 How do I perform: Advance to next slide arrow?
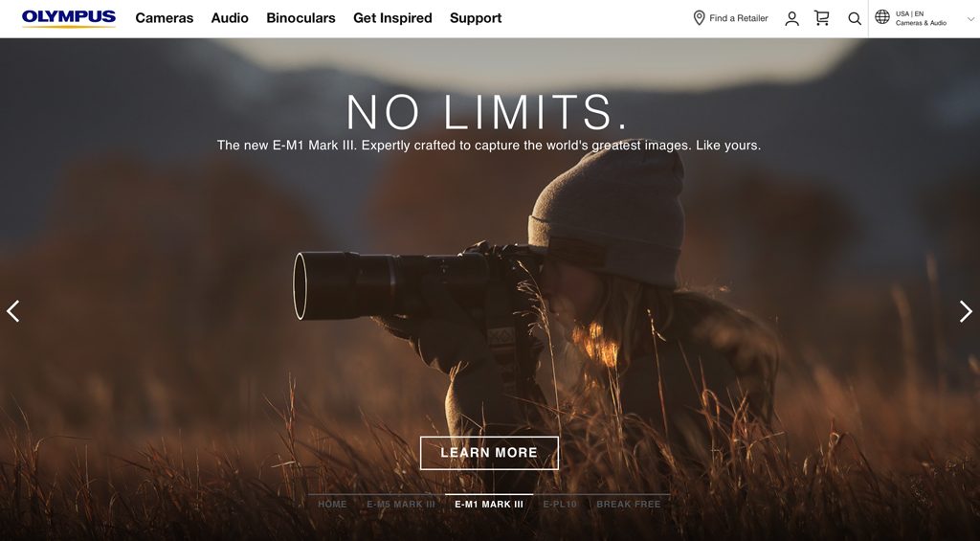[x=966, y=311]
